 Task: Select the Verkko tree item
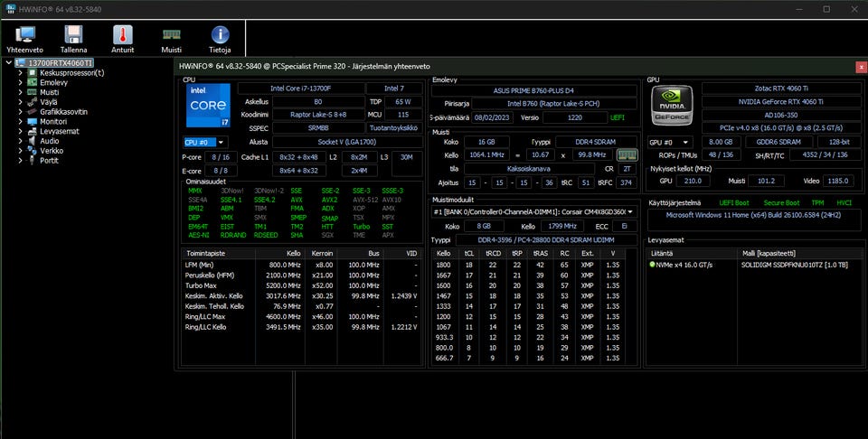51,151
